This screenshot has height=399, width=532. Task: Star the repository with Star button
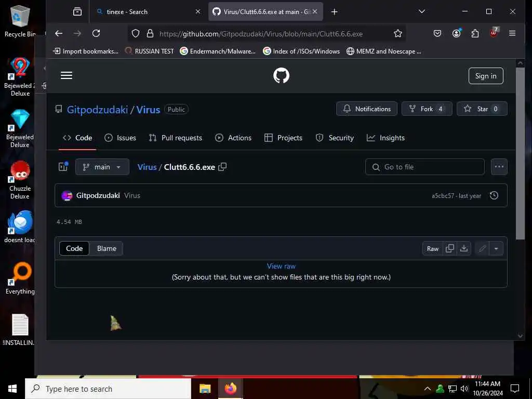click(482, 109)
